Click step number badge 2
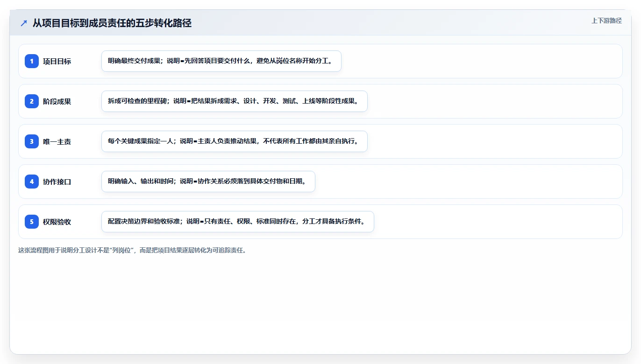Image resolution: width=641 pixels, height=364 pixels. [x=32, y=101]
